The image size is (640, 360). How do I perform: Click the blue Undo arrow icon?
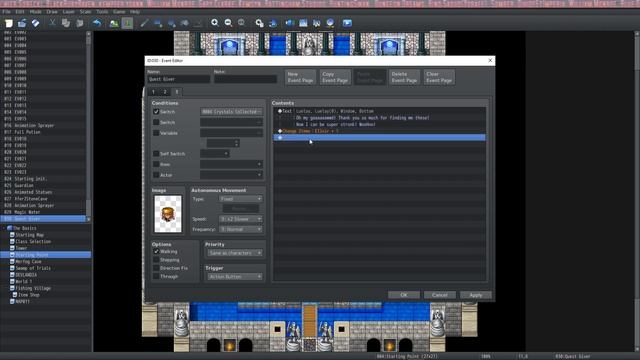pos(97,23)
